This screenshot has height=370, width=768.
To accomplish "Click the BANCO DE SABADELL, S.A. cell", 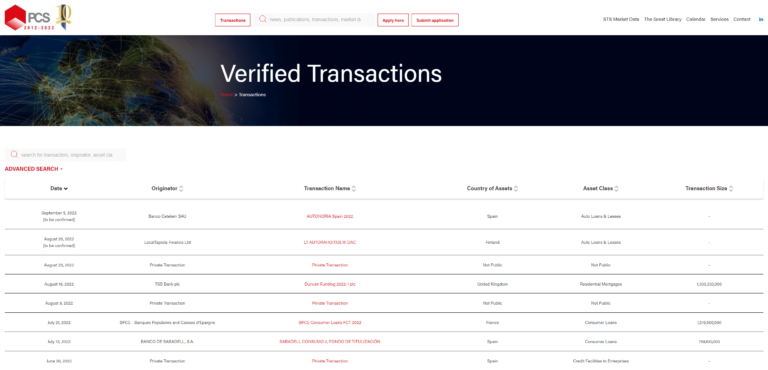I will (x=167, y=342).
